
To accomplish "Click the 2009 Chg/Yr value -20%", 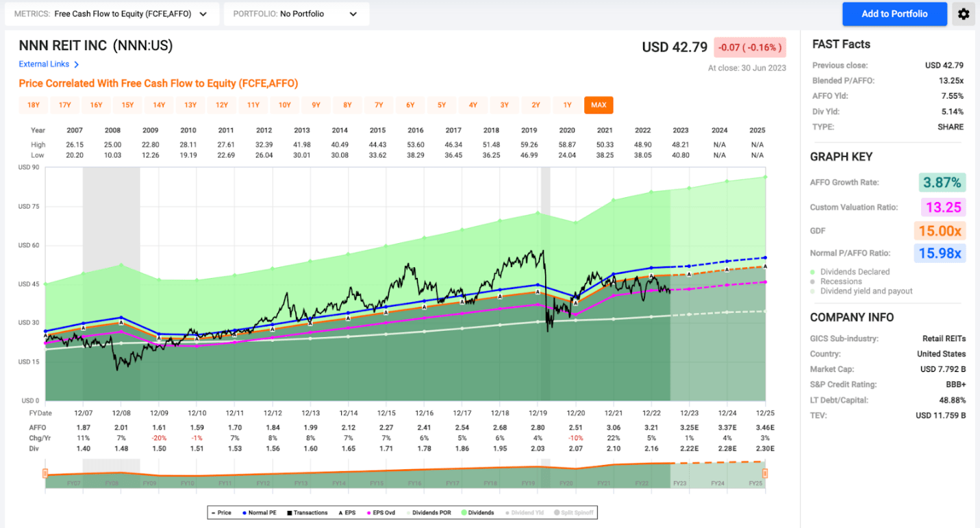I will pyautogui.click(x=160, y=437).
